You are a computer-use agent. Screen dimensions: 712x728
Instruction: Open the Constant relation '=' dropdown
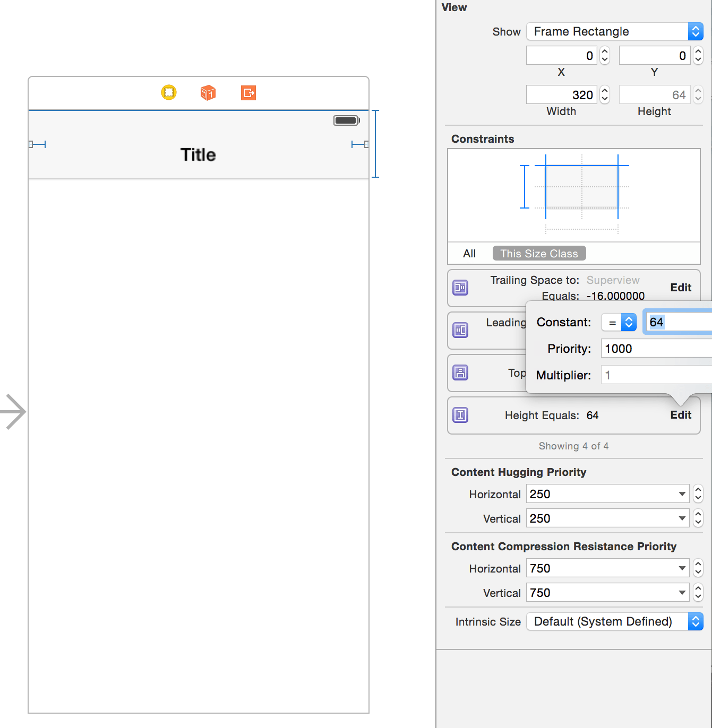[629, 322]
